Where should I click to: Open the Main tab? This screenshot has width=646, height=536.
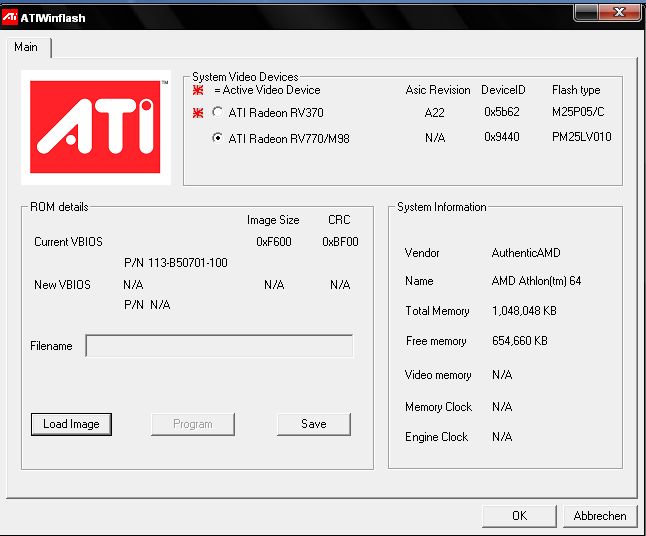coord(26,47)
